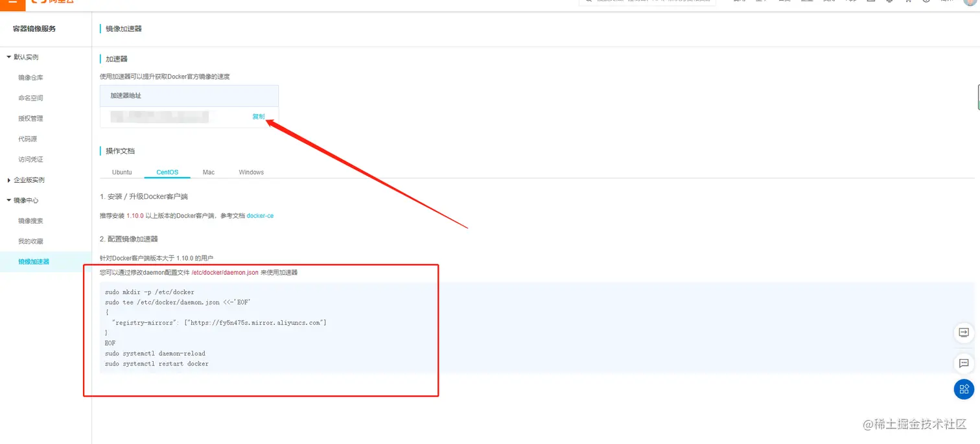Open 代码源 in the sidebar

click(x=28, y=139)
